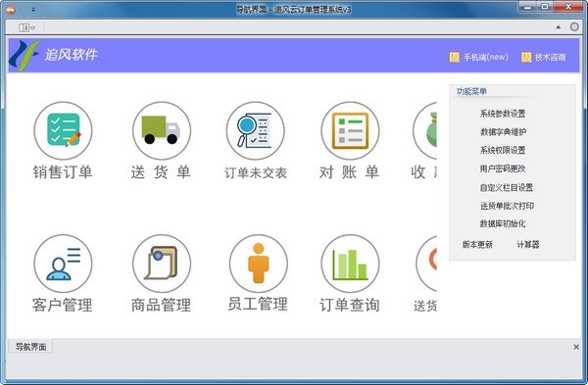Screen dimensions: 588x385
Task: Open the layout panel dropdown in toolbar
Action: pyautogui.click(x=27, y=27)
